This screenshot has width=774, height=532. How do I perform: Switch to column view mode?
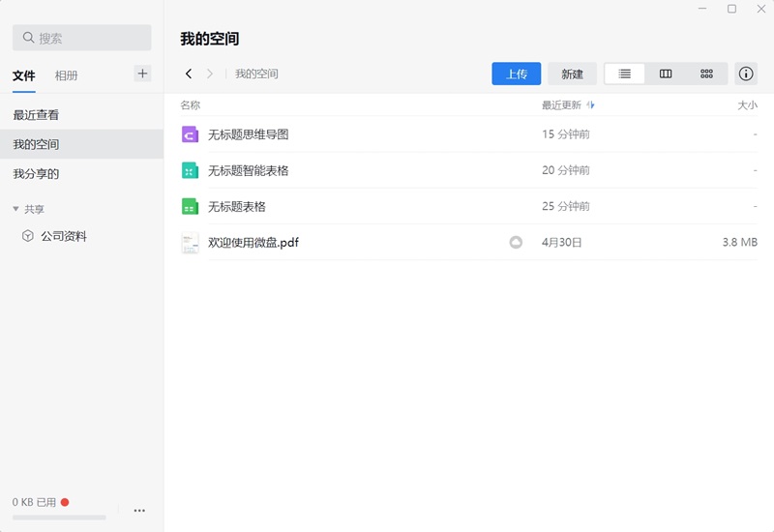666,74
